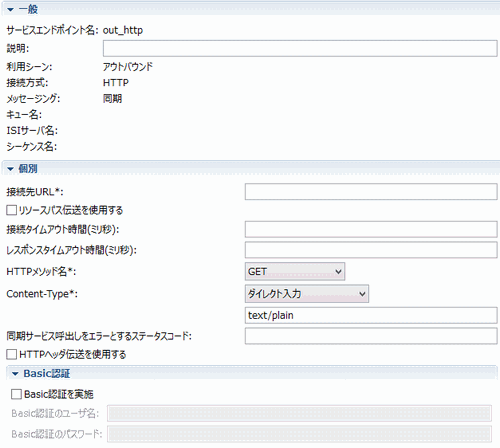500x448 pixels.
Task: Collapse the 一般 section triangle
Action: click(10, 9)
